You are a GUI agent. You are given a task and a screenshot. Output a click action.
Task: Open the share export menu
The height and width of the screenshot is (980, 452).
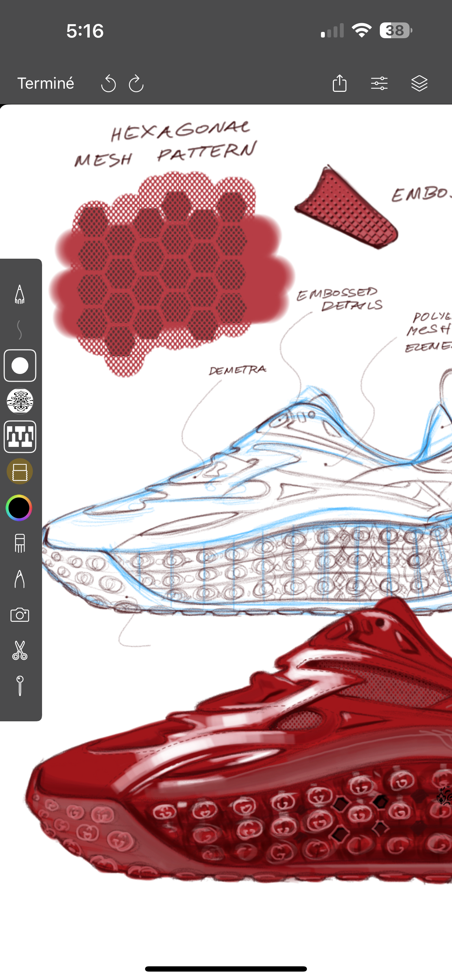click(340, 83)
